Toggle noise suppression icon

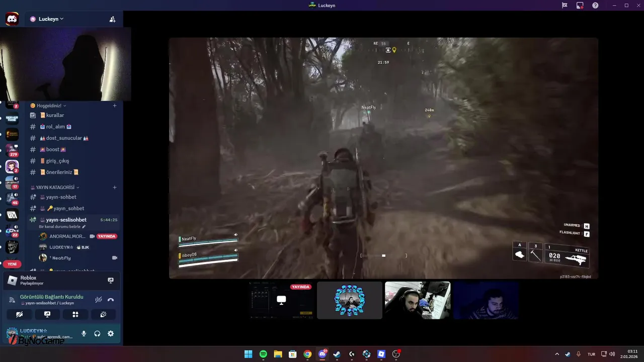pos(99,300)
